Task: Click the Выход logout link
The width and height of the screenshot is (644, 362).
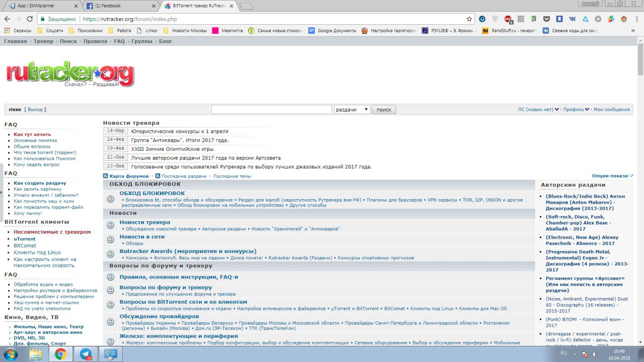Action: (x=35, y=109)
